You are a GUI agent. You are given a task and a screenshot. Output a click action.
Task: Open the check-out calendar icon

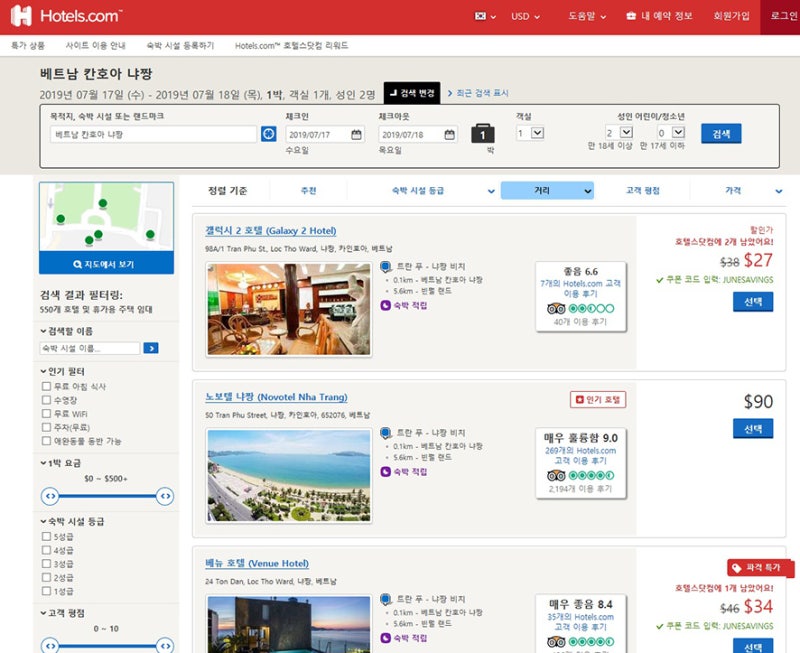[449, 135]
